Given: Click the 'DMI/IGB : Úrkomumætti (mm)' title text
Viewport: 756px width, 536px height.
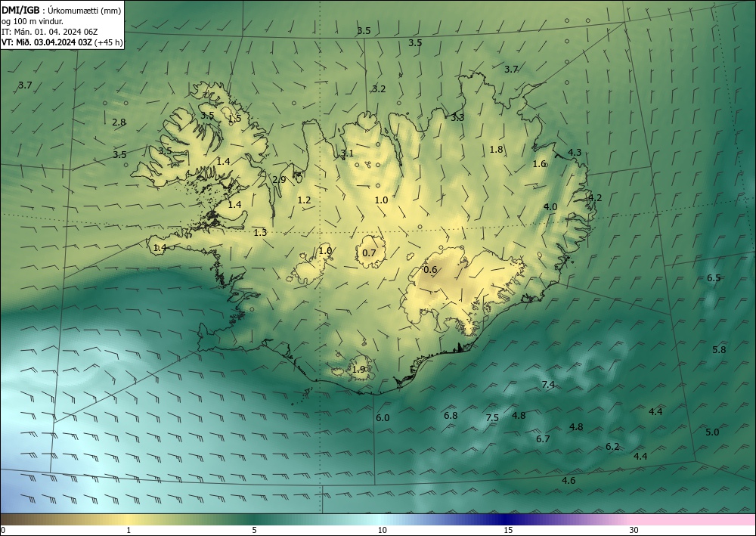Looking at the screenshot, I should pos(61,11).
